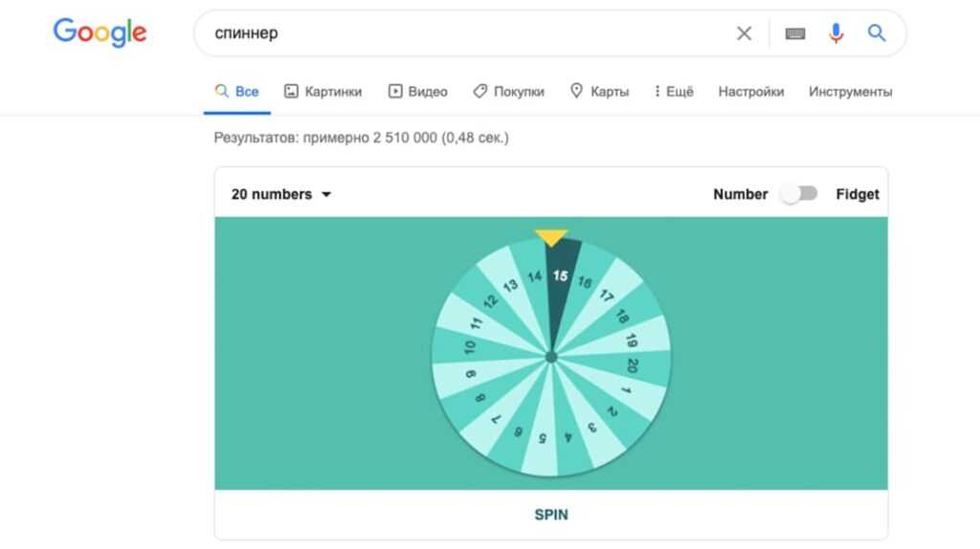Open the 20 numbers dropdown

click(281, 194)
